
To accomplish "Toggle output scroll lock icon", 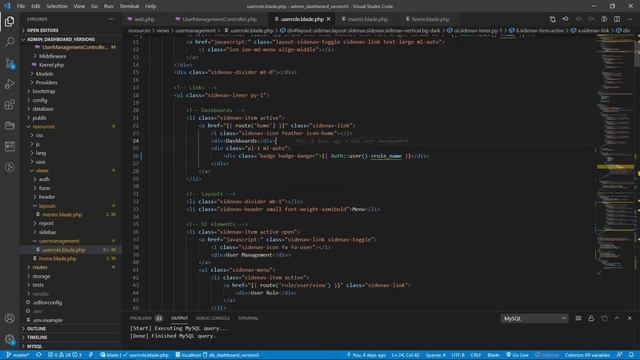I will [591, 318].
